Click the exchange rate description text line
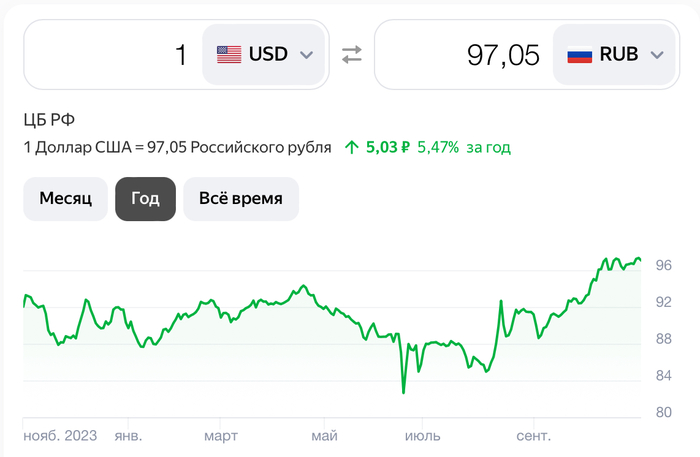This screenshot has width=700, height=457. (x=177, y=147)
